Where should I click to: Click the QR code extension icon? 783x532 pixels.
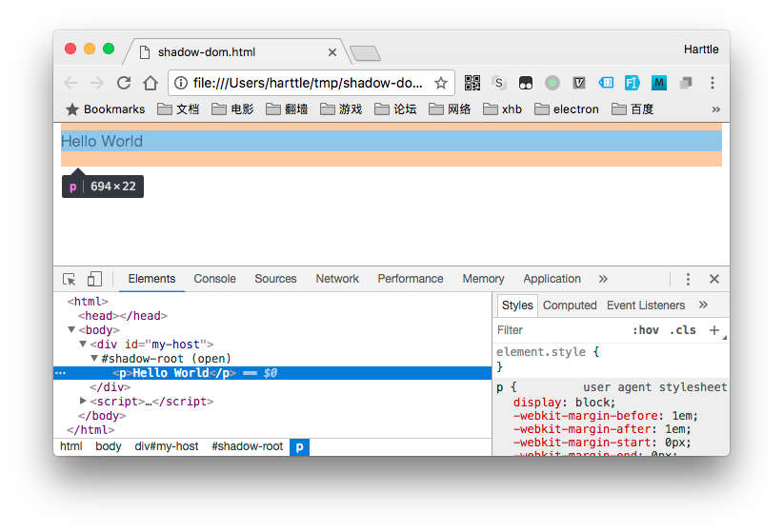click(x=472, y=83)
